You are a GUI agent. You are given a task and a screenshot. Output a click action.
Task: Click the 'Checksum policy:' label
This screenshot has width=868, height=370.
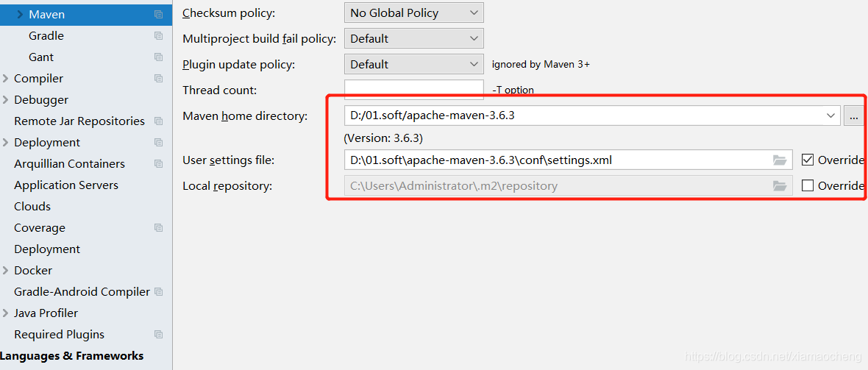coord(229,13)
